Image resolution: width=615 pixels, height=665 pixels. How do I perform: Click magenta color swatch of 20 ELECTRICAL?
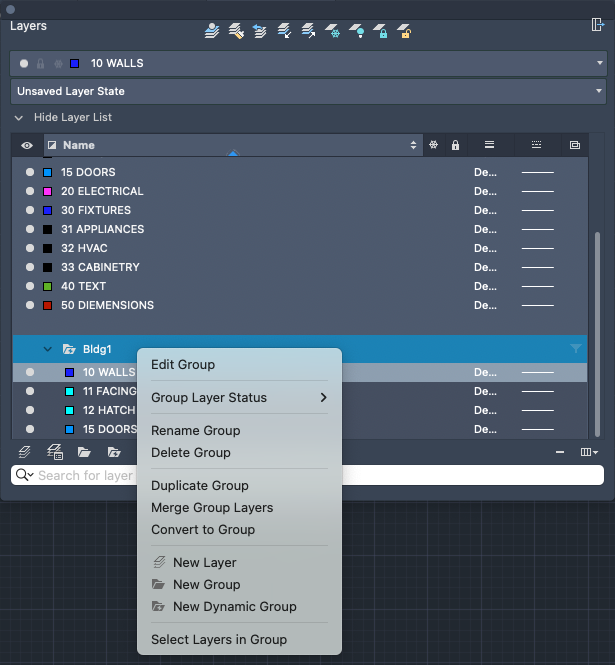pyautogui.click(x=48, y=191)
